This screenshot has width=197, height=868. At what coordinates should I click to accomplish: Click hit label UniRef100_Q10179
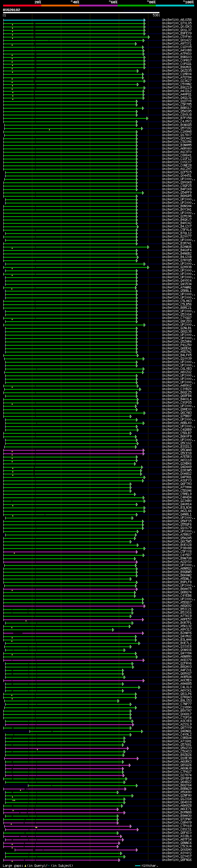click(x=177, y=528)
